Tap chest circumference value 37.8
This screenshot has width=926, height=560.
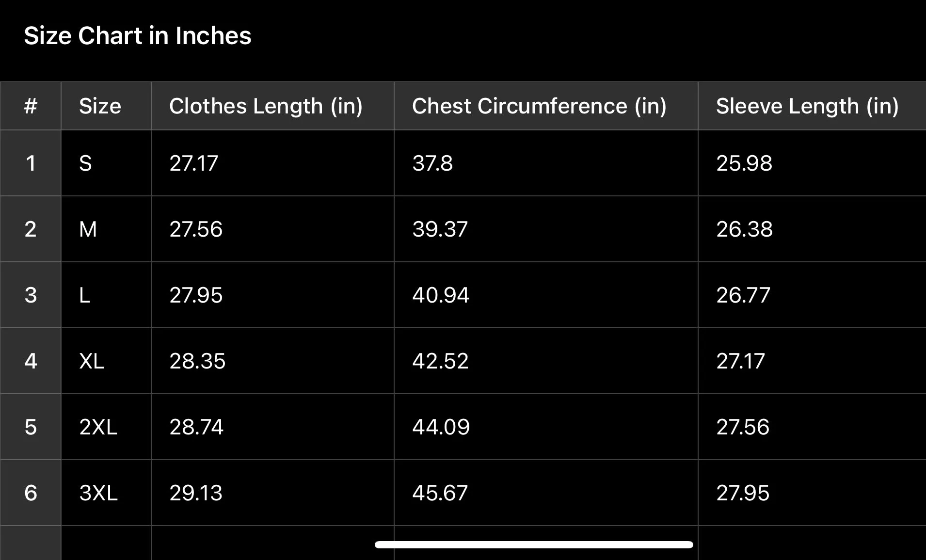pos(546,163)
